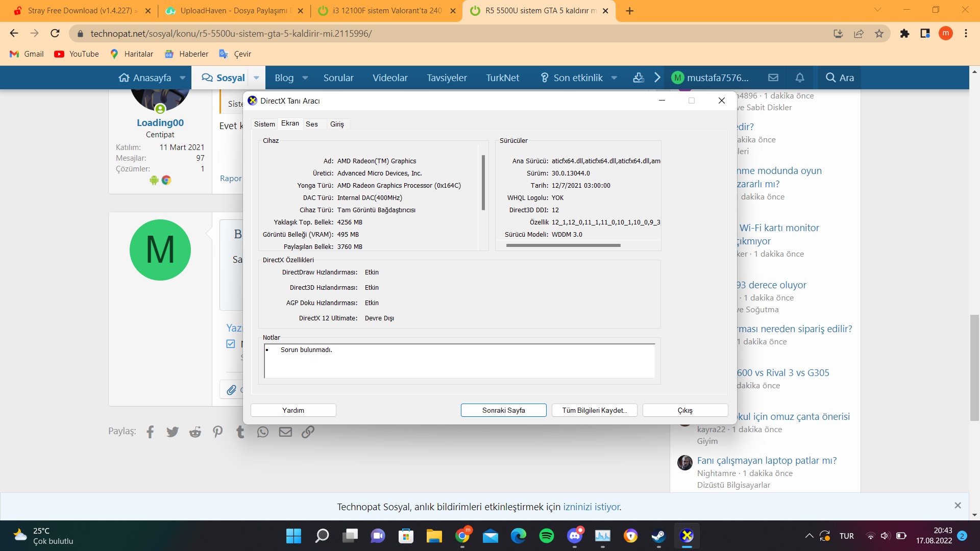Open inbox envelope icon in navbar
Image resolution: width=980 pixels, height=551 pixels.
coord(773,78)
